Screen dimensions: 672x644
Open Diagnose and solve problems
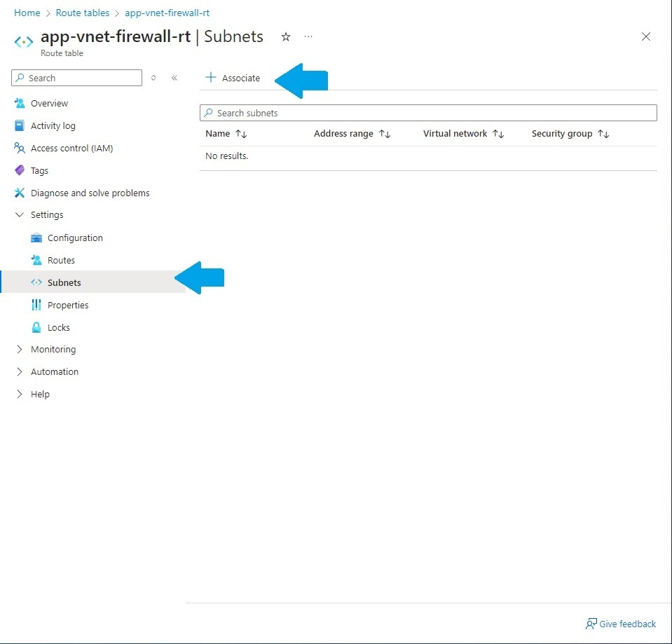[90, 193]
